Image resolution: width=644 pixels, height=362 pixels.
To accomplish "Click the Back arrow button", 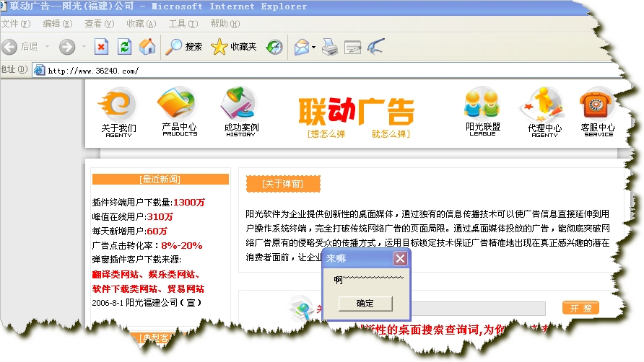I will [x=9, y=47].
